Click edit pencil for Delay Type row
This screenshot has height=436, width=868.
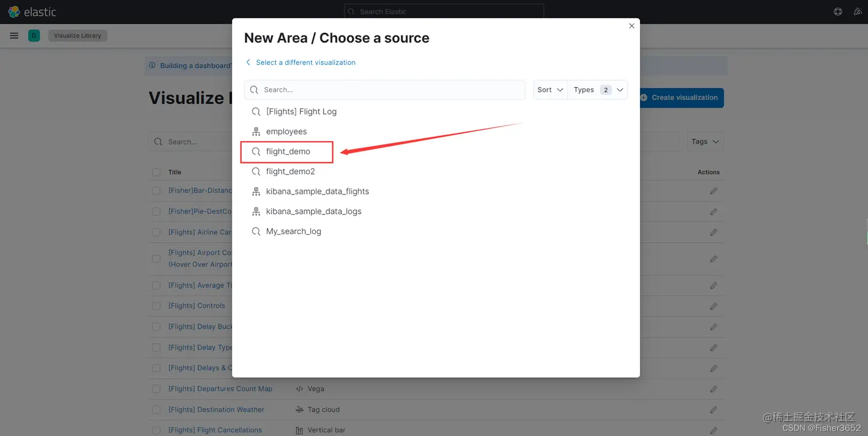(714, 347)
